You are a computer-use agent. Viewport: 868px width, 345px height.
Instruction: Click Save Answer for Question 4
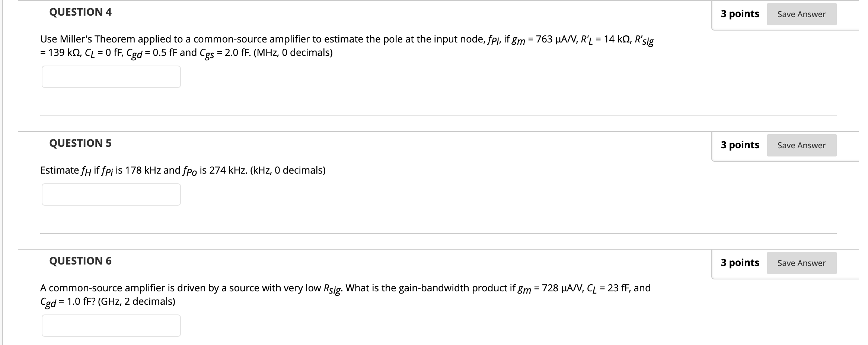pos(801,14)
